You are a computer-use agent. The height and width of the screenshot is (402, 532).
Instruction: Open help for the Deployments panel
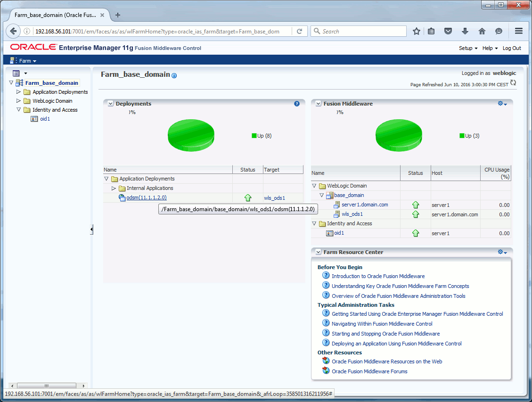(x=297, y=104)
